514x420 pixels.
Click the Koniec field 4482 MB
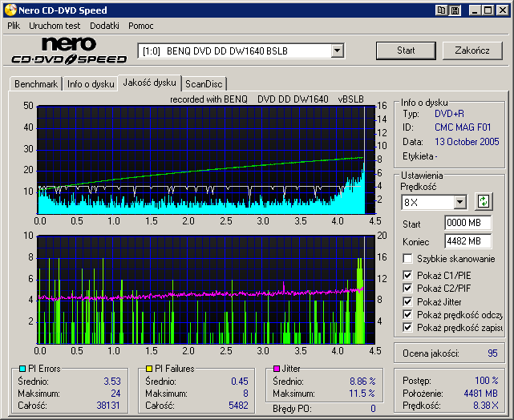pyautogui.click(x=467, y=241)
